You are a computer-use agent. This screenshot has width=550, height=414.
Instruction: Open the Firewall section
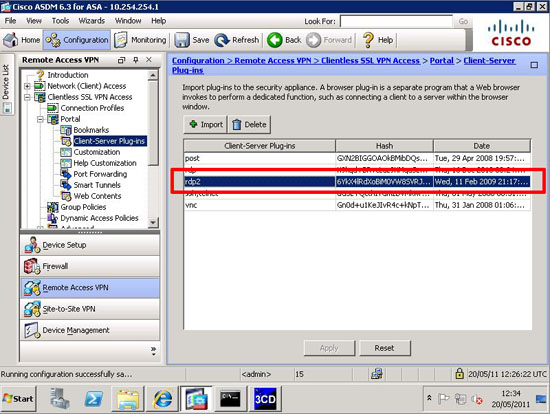tap(90, 266)
